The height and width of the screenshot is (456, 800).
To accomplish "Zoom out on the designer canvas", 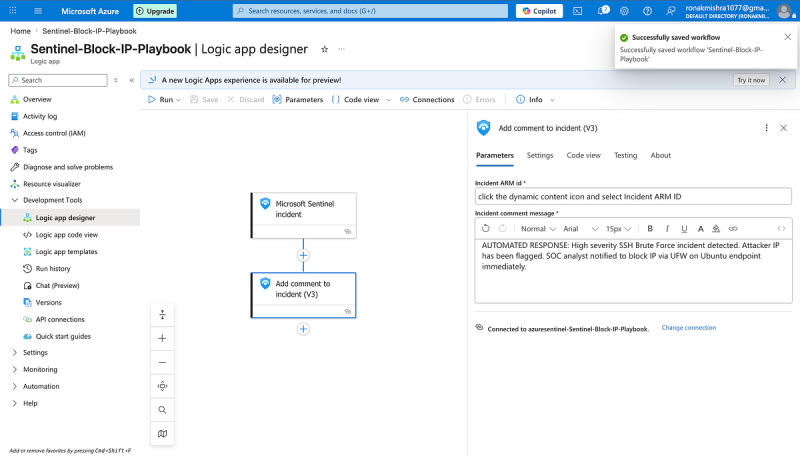I will coord(162,362).
